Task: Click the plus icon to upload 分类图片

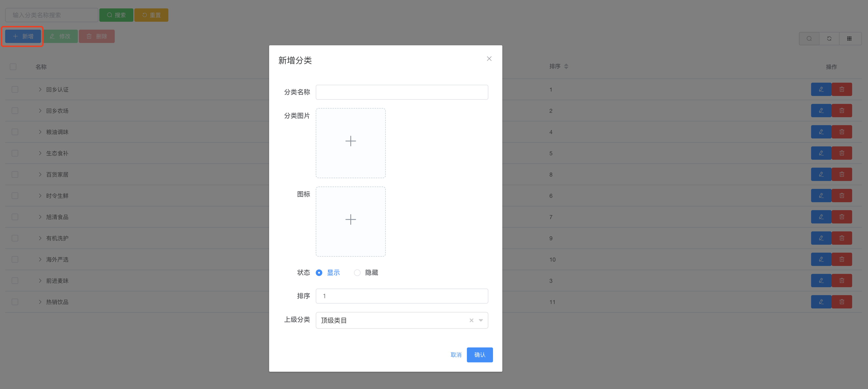Action: coord(351,141)
